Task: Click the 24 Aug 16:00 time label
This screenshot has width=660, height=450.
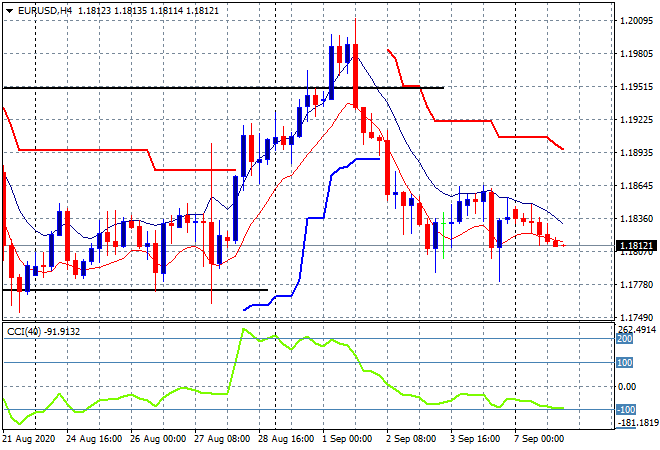Action: coord(94,439)
